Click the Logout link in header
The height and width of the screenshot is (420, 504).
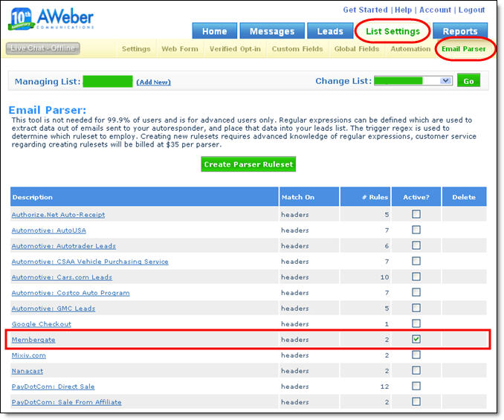471,10
